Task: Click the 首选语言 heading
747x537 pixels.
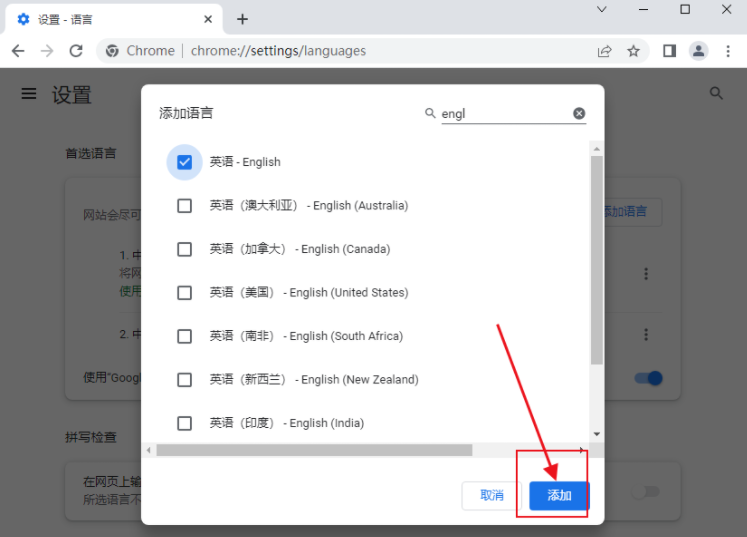Action: [x=91, y=153]
